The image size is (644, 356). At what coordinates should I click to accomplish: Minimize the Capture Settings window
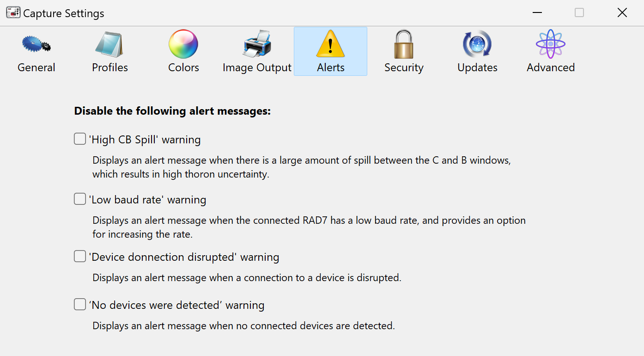(x=537, y=13)
